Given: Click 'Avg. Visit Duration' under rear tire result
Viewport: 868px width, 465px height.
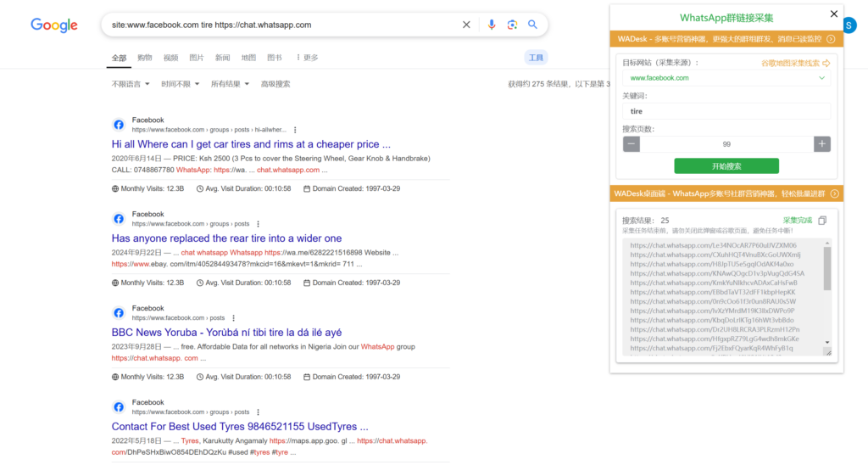Looking at the screenshot, I should point(243,283).
